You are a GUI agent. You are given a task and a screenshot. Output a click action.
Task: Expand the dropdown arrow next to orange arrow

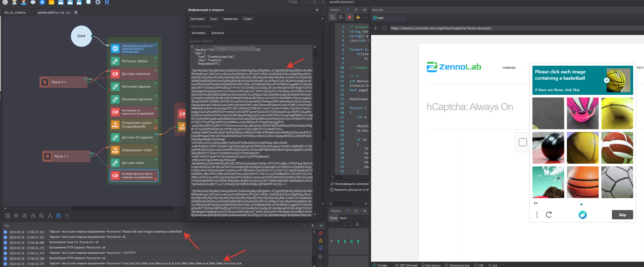(x=366, y=17)
